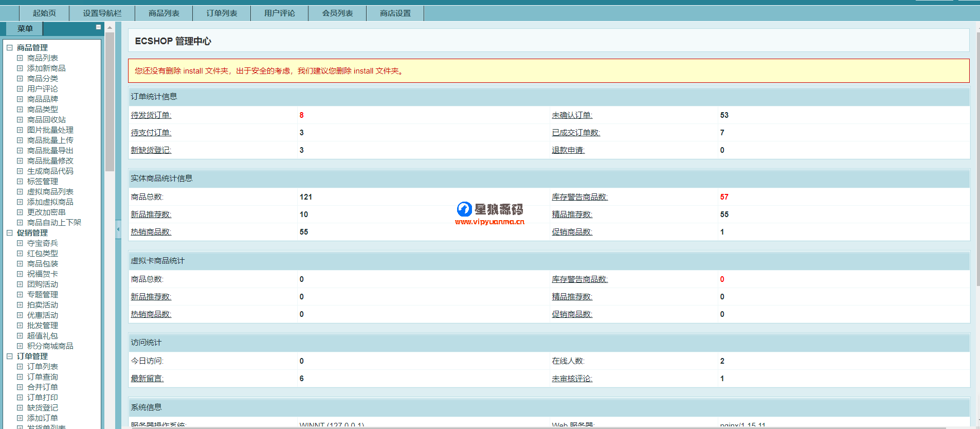Image resolution: width=980 pixels, height=429 pixels.
Task: Open 超值礼包 in the sidebar
Action: click(43, 335)
